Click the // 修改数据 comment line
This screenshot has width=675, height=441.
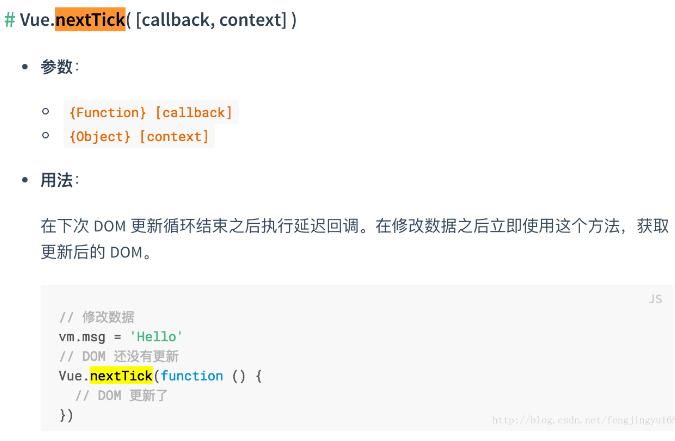tap(97, 317)
